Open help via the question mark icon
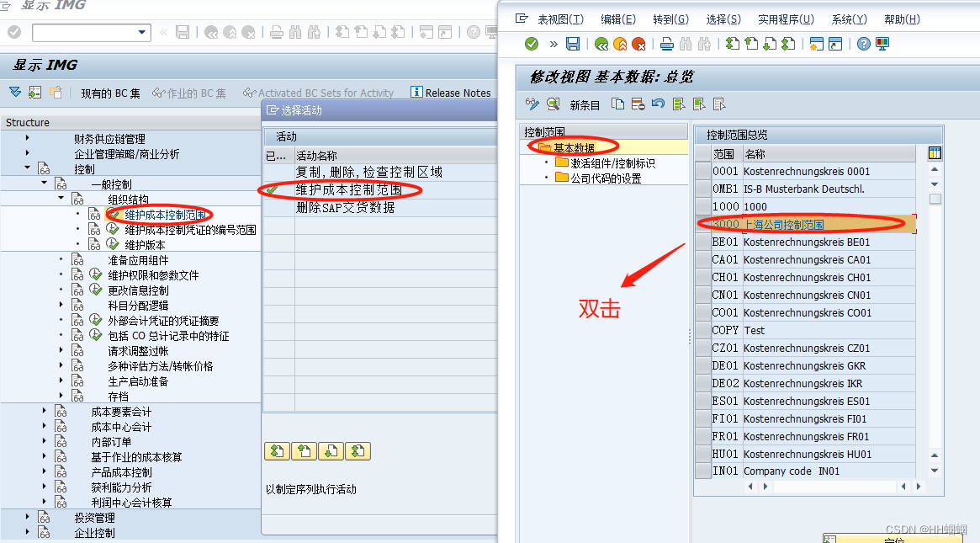 click(865, 44)
